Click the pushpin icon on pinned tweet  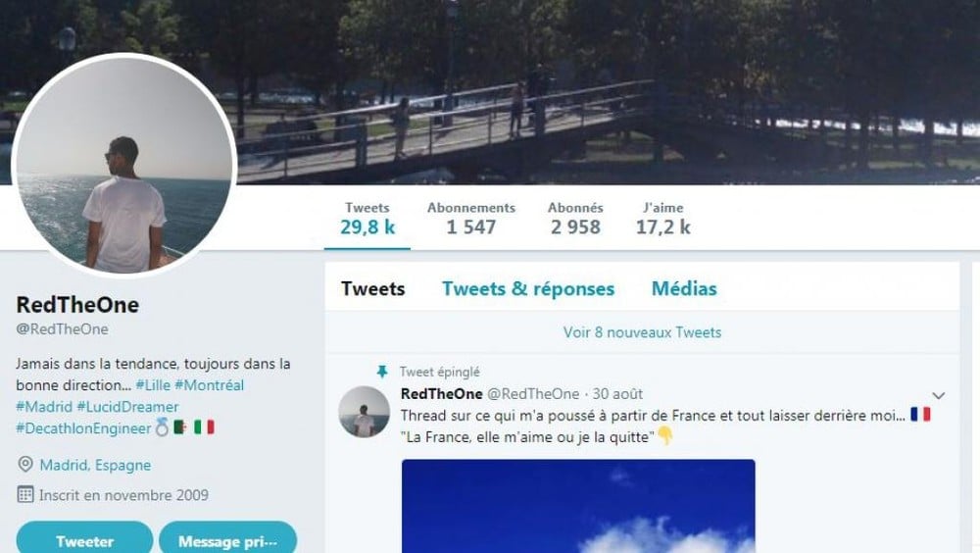point(382,372)
